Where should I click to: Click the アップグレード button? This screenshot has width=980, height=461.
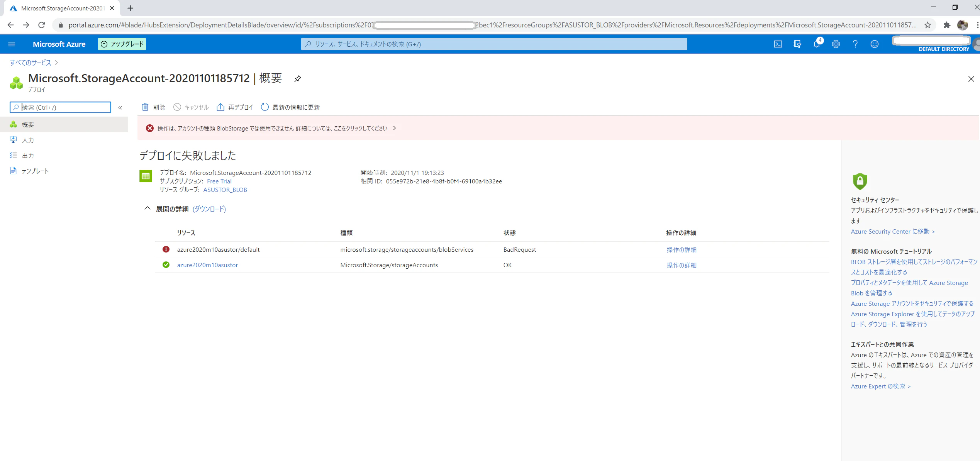(x=122, y=44)
